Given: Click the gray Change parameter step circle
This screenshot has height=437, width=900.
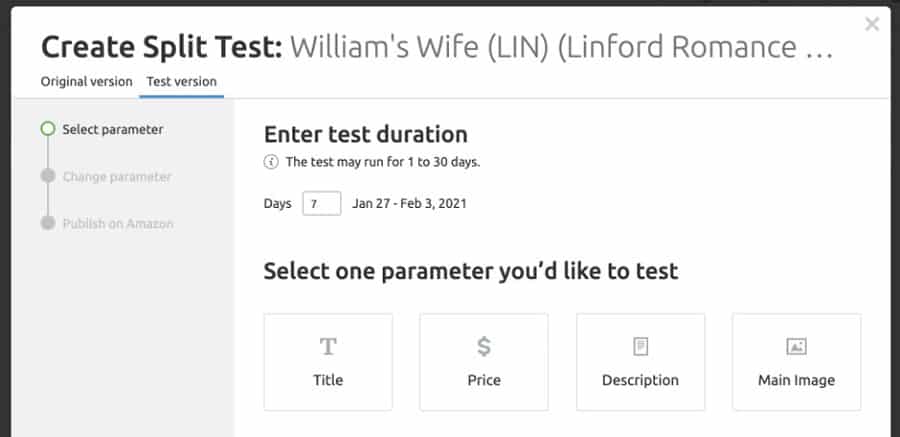Looking at the screenshot, I should [48, 176].
